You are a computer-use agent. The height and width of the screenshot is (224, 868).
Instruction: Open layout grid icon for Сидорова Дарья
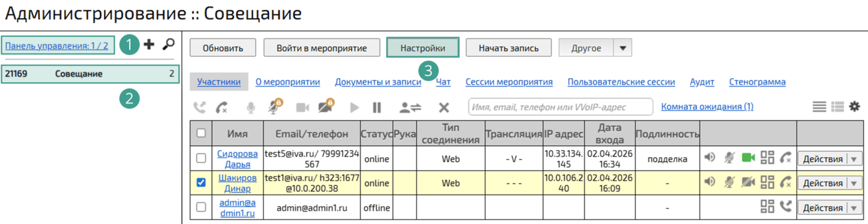768,158
